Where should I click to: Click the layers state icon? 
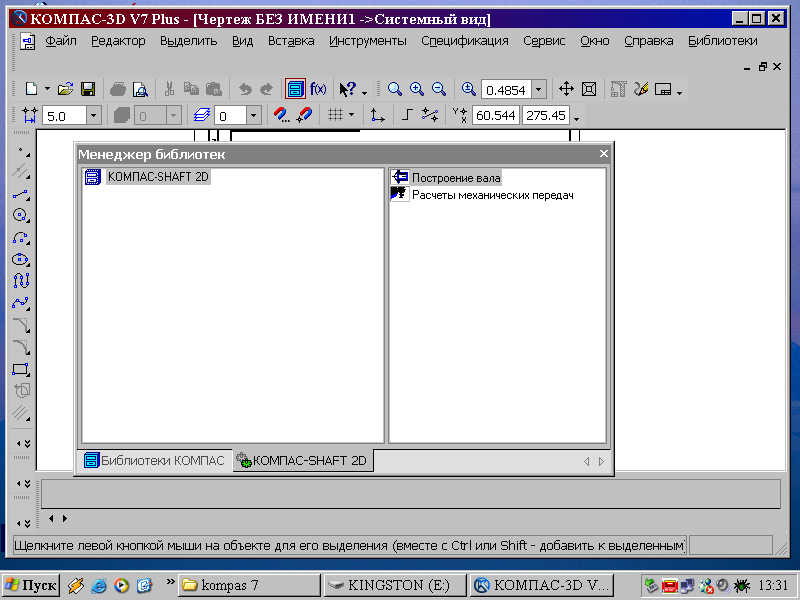pyautogui.click(x=202, y=115)
